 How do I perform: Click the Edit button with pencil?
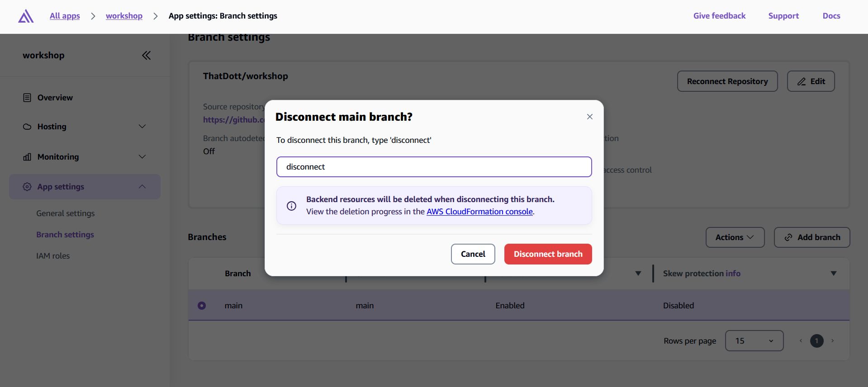click(x=811, y=81)
